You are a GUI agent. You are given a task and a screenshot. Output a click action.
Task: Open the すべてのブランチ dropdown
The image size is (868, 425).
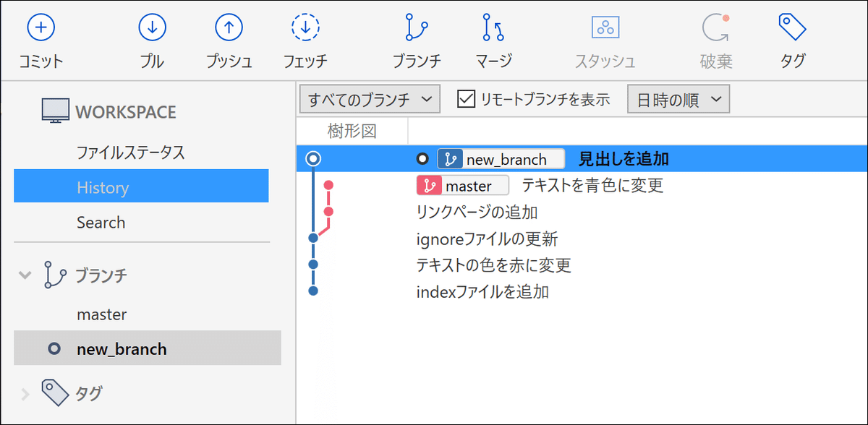(x=370, y=99)
